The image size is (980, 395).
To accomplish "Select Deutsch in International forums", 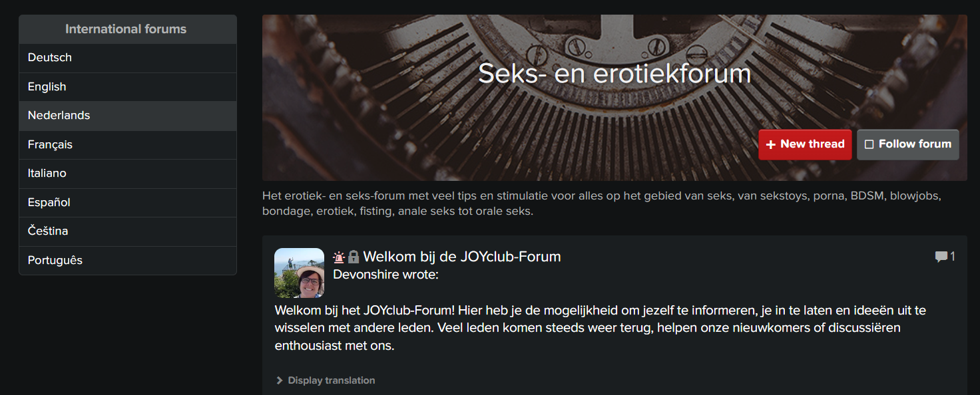I will [128, 58].
